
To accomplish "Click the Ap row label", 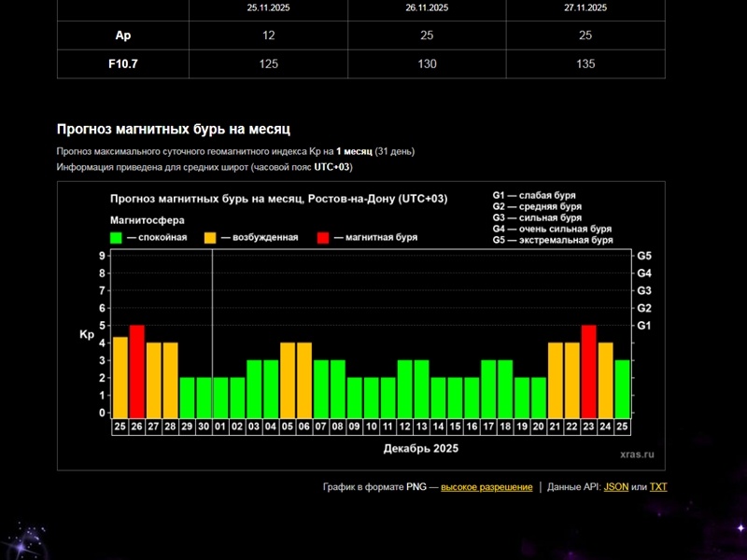I will (123, 35).
